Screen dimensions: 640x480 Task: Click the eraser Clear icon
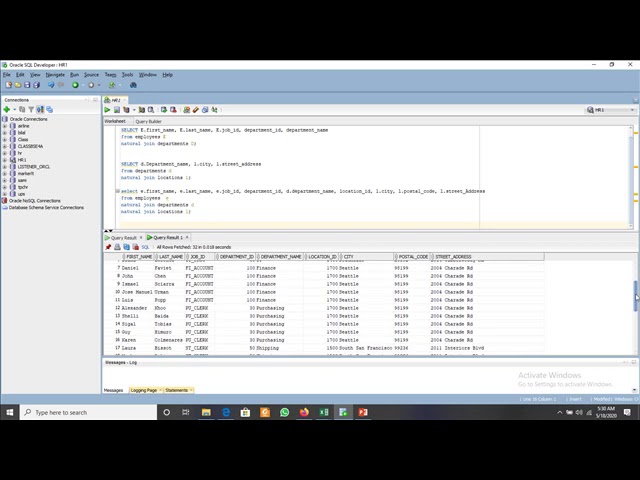(x=196, y=110)
